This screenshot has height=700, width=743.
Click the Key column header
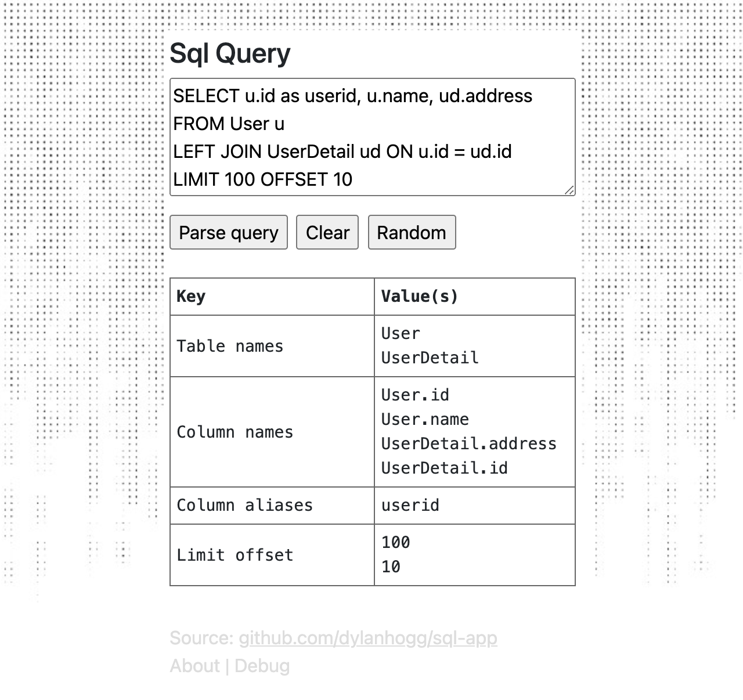click(x=191, y=296)
